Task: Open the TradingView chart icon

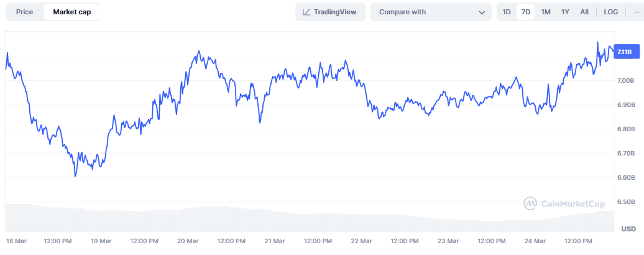Action: point(306,12)
